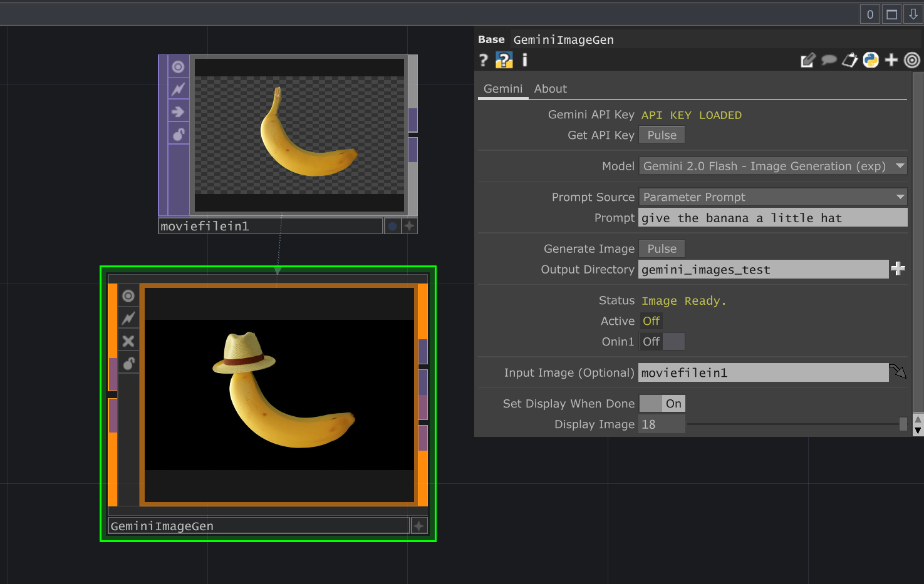Select the Gemini parameter page tab
The height and width of the screenshot is (584, 924).
[502, 89]
